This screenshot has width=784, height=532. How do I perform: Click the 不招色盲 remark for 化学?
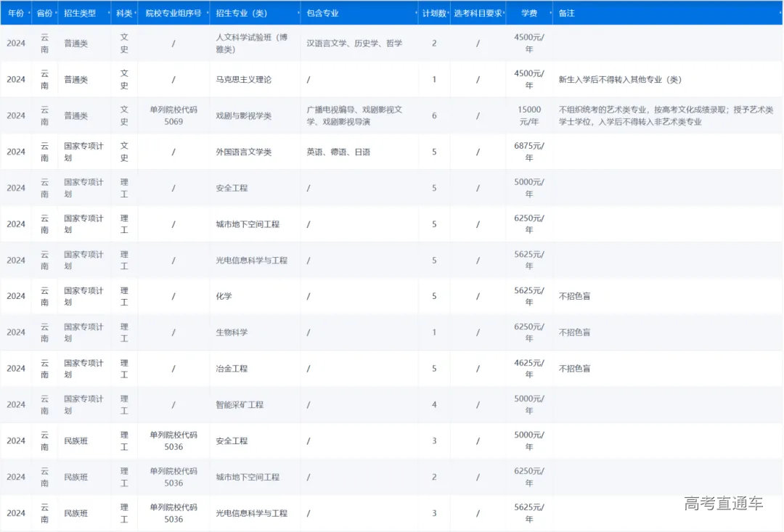tap(573, 296)
